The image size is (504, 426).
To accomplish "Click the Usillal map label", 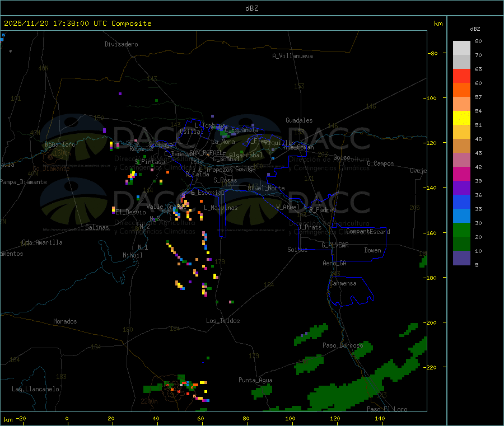I will [x=192, y=132].
